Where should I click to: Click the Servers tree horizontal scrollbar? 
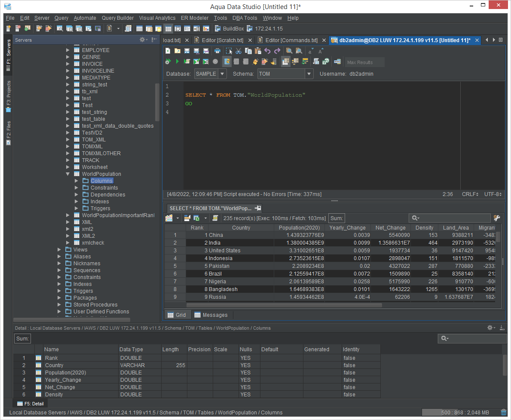coord(72,319)
